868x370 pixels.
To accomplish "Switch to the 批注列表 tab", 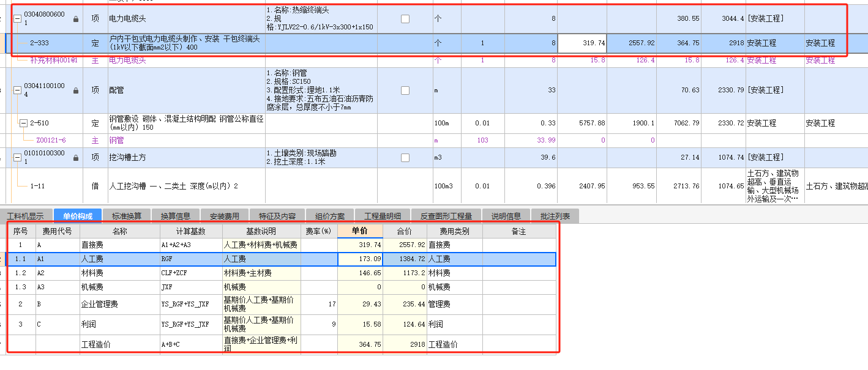I will 555,216.
